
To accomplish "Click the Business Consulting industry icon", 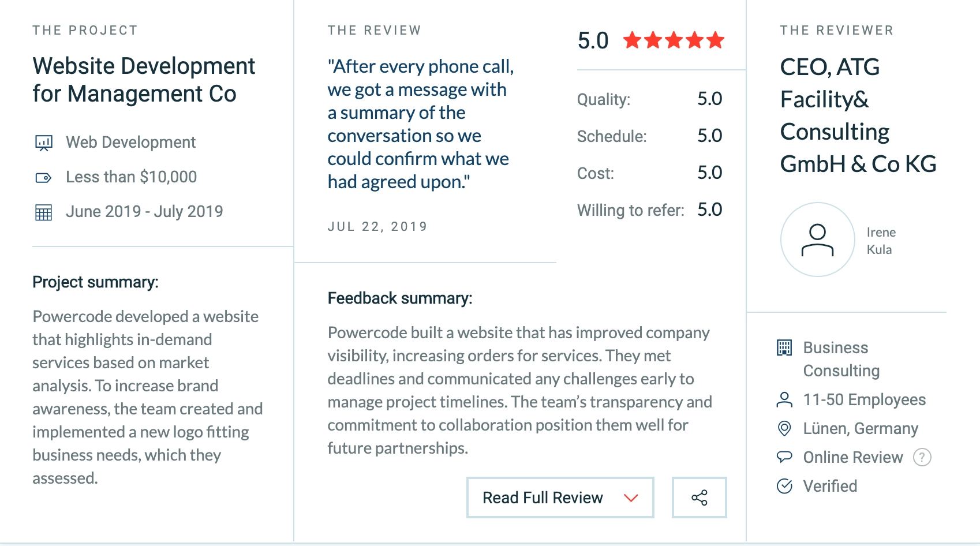I will (x=784, y=347).
